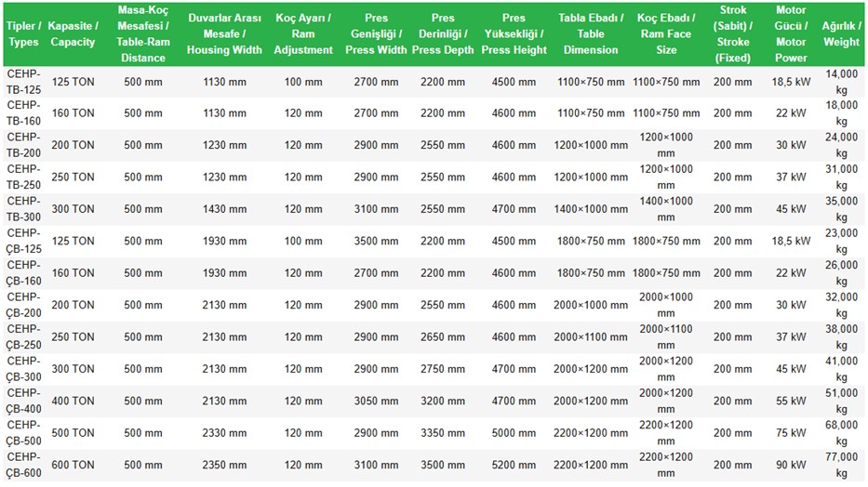Click the 1430 mm housing width cell
The image size is (868, 487).
click(x=224, y=209)
